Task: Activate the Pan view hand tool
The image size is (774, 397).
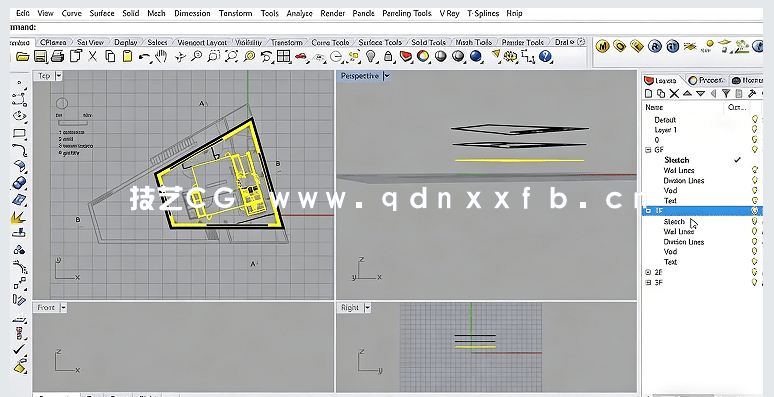Action: [161, 56]
